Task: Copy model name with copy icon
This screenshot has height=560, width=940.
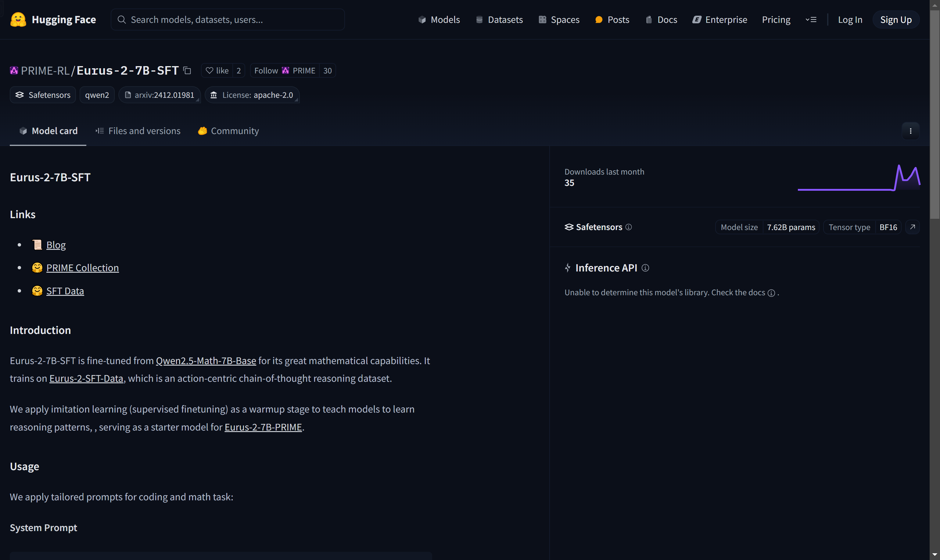Action: point(187,71)
